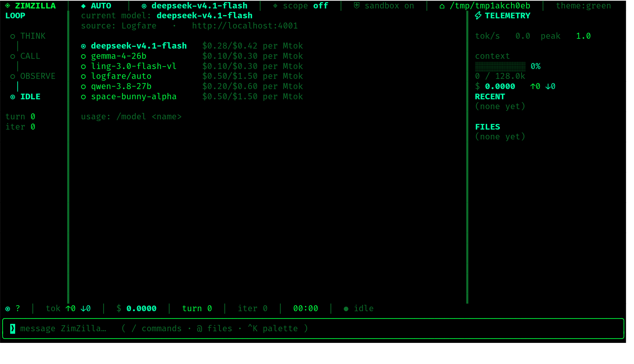Click the usage: /model <name> hint
Viewport: 634px width, 364px height.
pos(131,117)
